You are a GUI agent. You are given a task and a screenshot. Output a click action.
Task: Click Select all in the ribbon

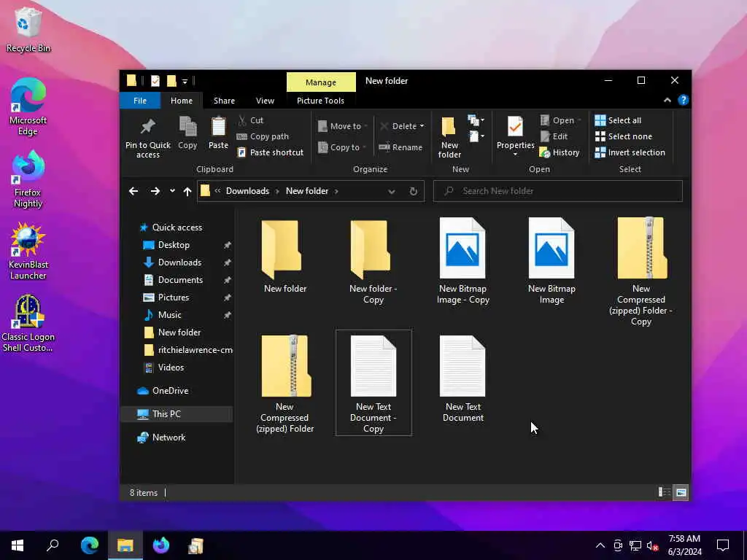618,120
